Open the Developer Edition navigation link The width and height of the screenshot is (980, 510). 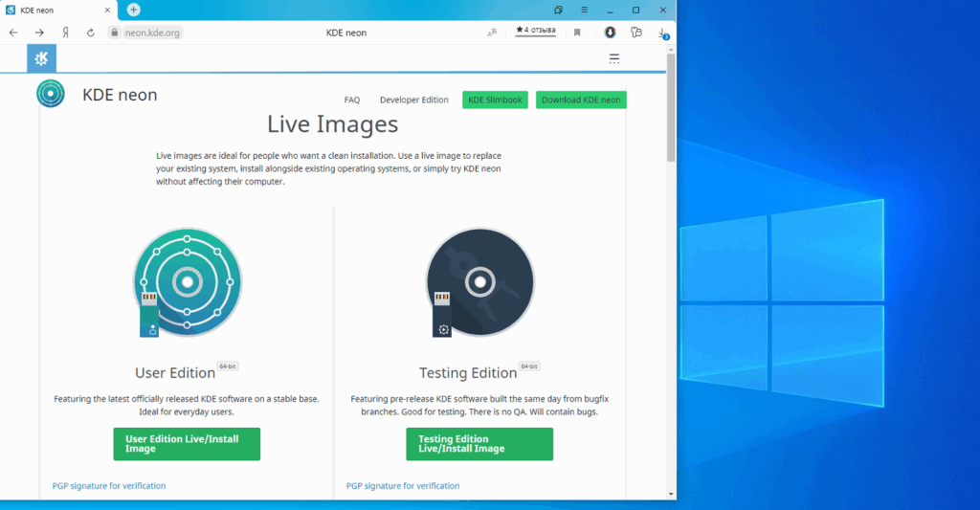(x=413, y=100)
